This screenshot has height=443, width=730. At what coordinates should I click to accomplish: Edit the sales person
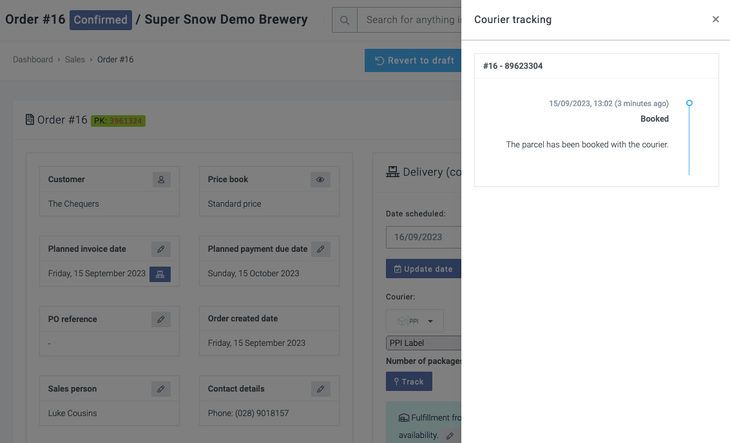click(161, 389)
